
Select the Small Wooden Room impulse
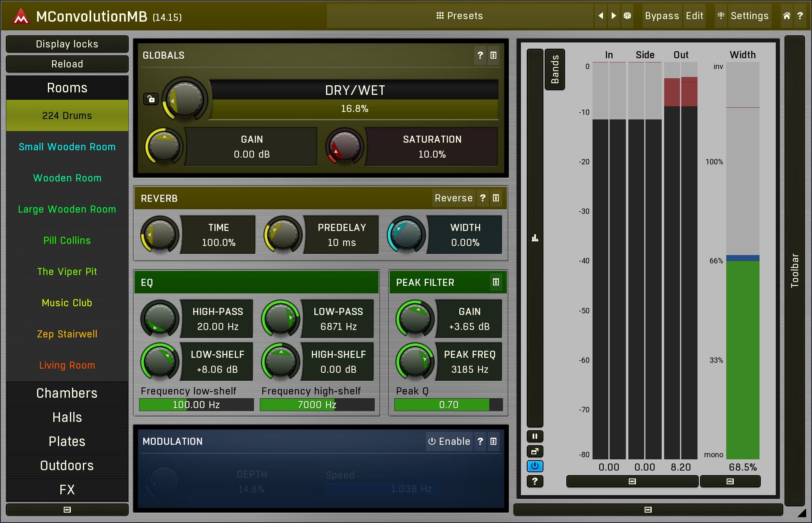pyautogui.click(x=67, y=147)
